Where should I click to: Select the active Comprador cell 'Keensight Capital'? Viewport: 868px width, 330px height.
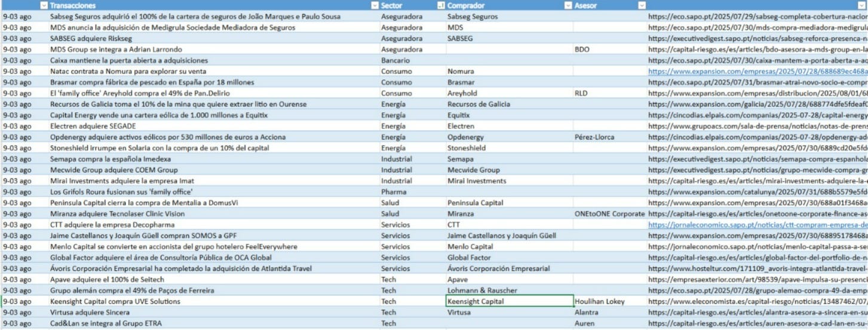510,302
